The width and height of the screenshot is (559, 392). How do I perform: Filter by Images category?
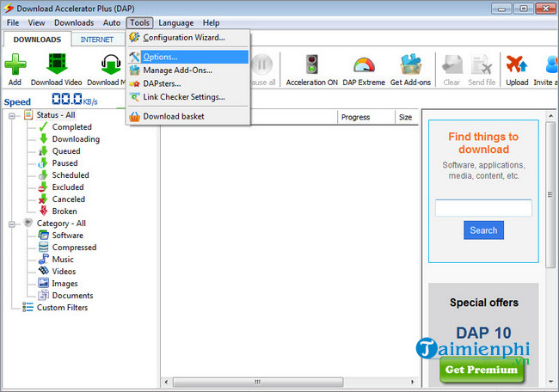[x=64, y=284]
